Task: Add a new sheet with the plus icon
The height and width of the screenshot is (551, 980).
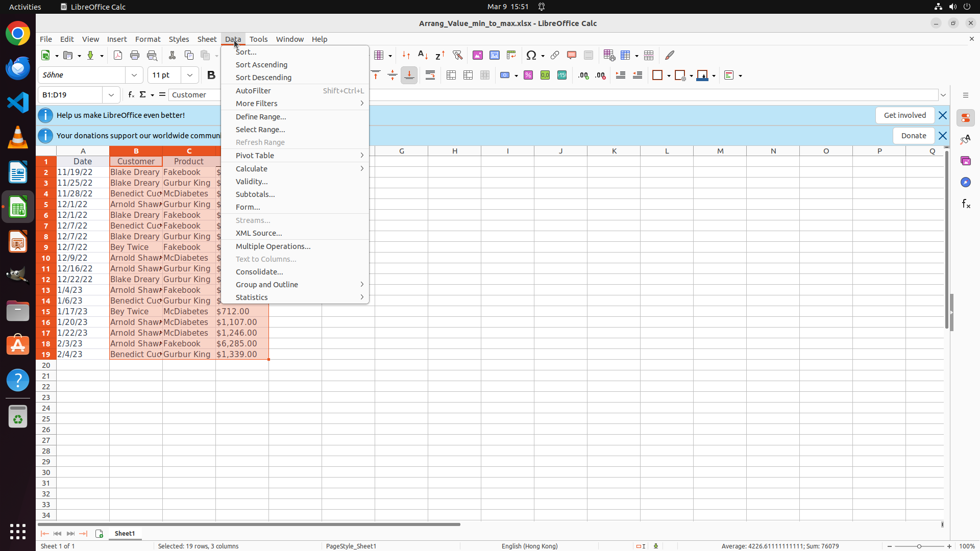Action: tap(99, 534)
